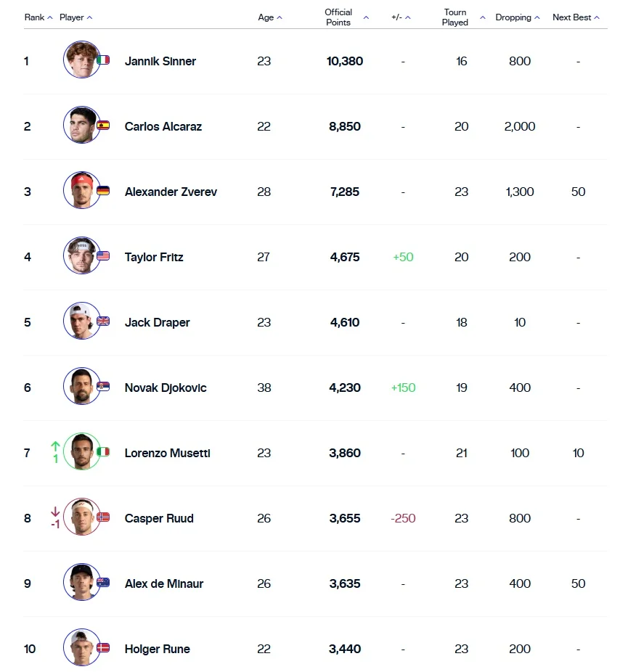Click Jannik Sinner's profile photo
Screen dimensions: 620x672
point(81,60)
